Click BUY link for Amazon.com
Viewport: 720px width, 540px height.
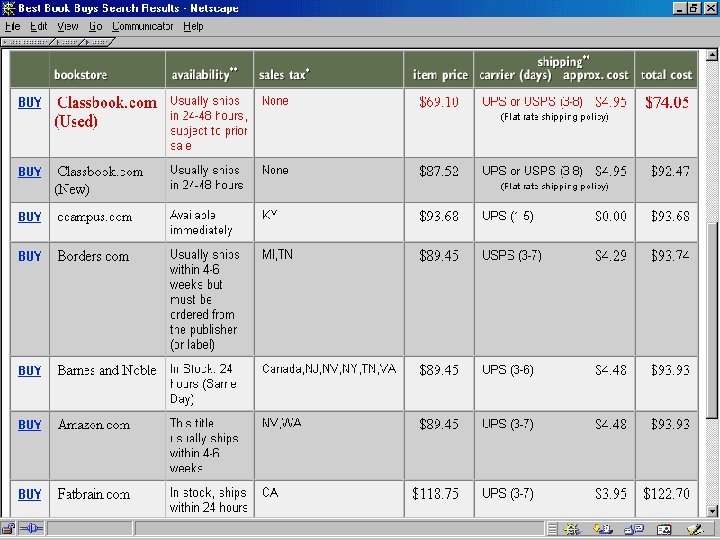29,425
